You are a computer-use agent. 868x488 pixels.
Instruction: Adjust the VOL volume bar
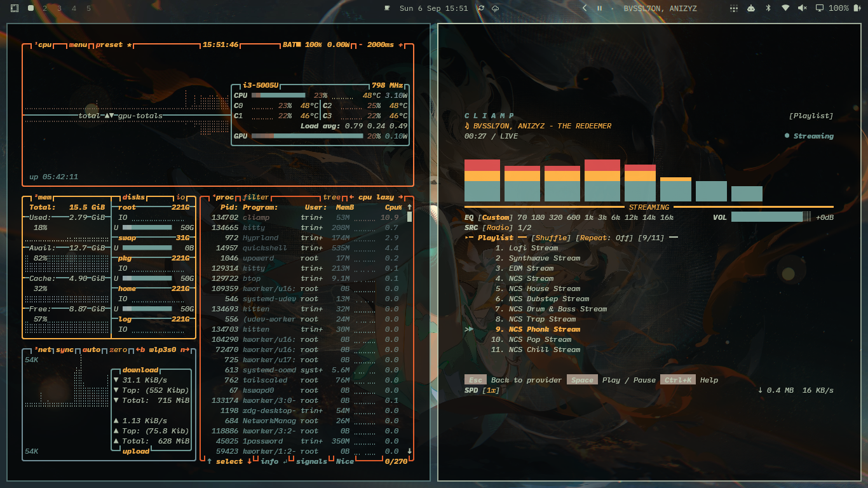(771, 217)
